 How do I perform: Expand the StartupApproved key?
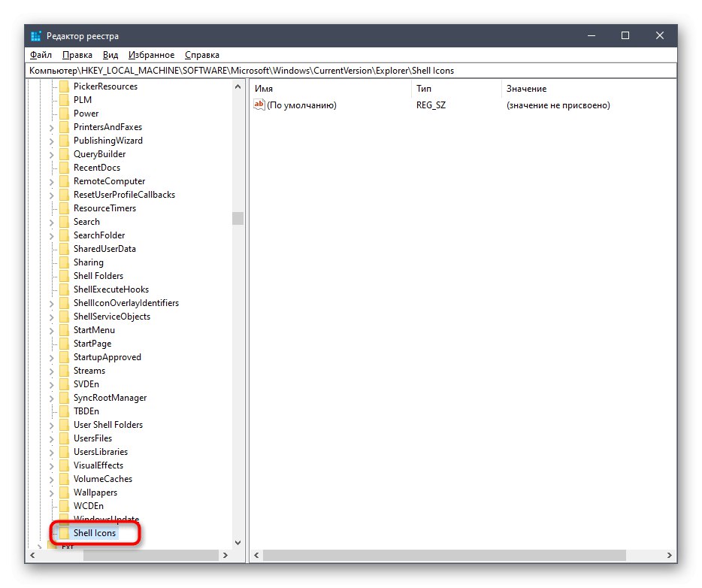click(x=51, y=358)
